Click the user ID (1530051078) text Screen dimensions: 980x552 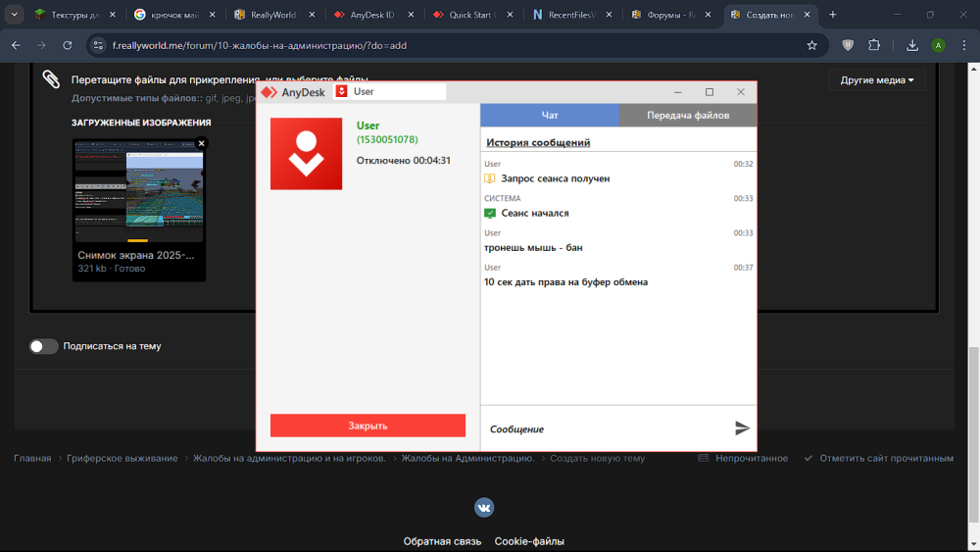387,139
